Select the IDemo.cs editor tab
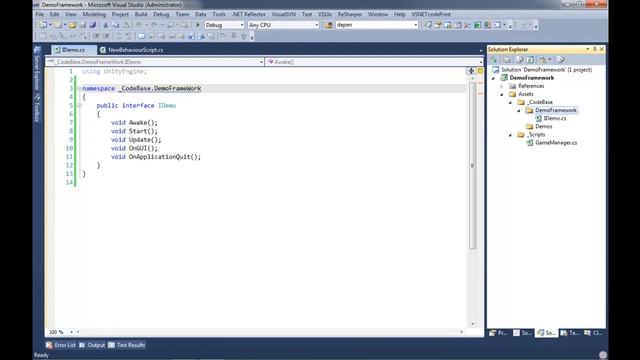 73,50
